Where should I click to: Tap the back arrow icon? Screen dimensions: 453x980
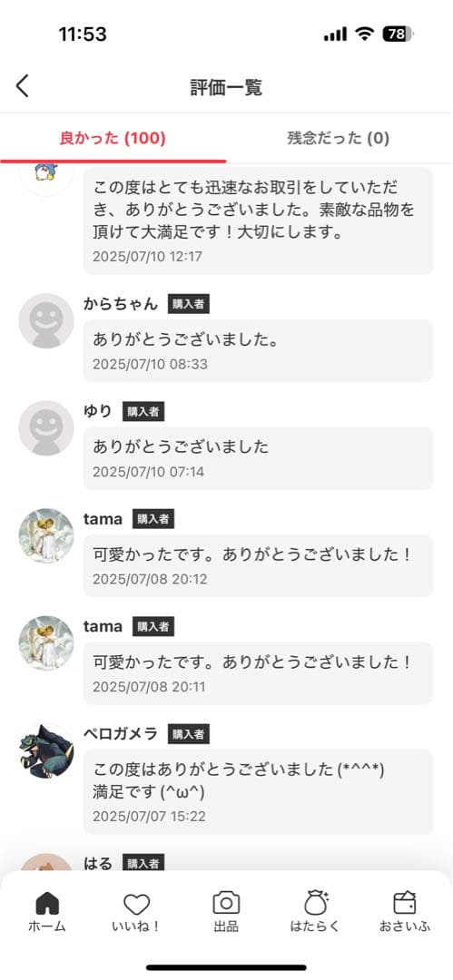click(23, 86)
